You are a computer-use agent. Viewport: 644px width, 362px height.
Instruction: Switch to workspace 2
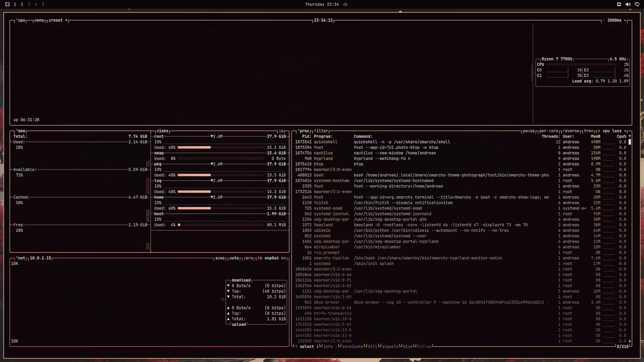coord(22,4)
